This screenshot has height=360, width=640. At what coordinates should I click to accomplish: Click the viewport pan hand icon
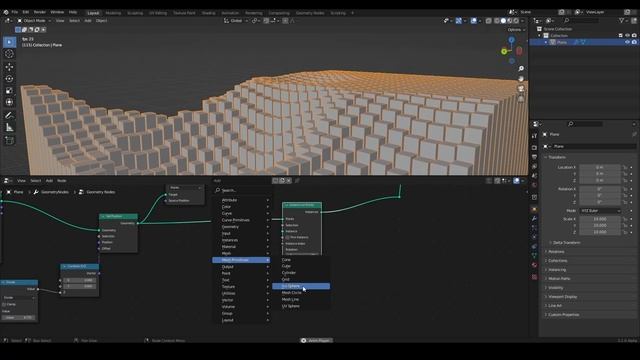coord(521,78)
